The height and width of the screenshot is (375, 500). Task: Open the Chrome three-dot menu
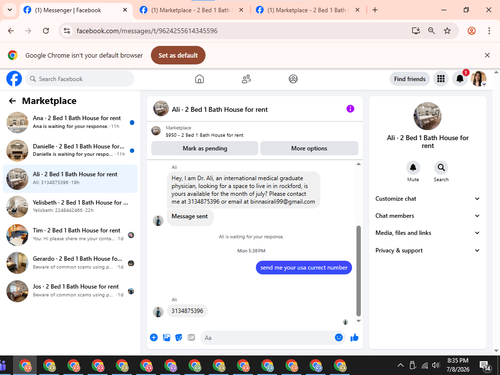489,31
